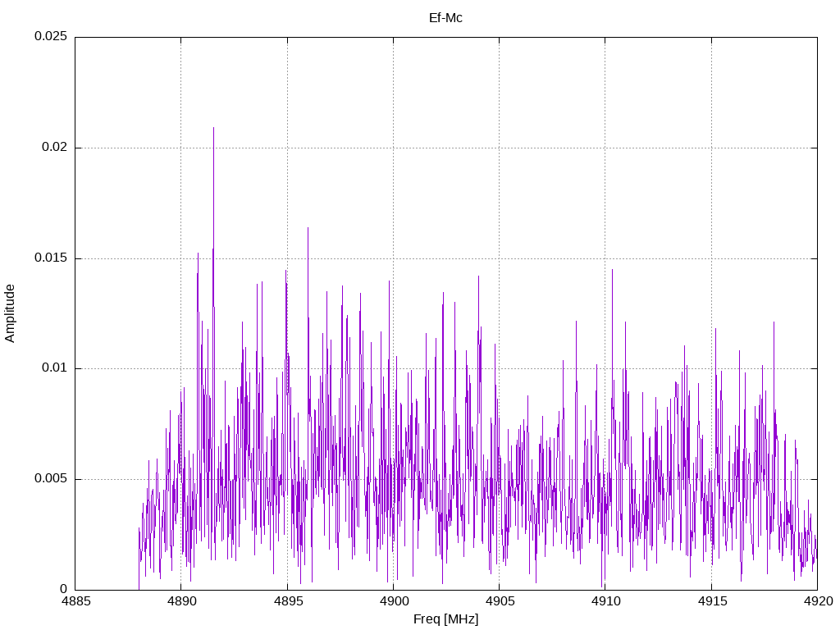Click the x-axis tick label 4885
This screenshot has height=630, width=840.
click(x=75, y=601)
